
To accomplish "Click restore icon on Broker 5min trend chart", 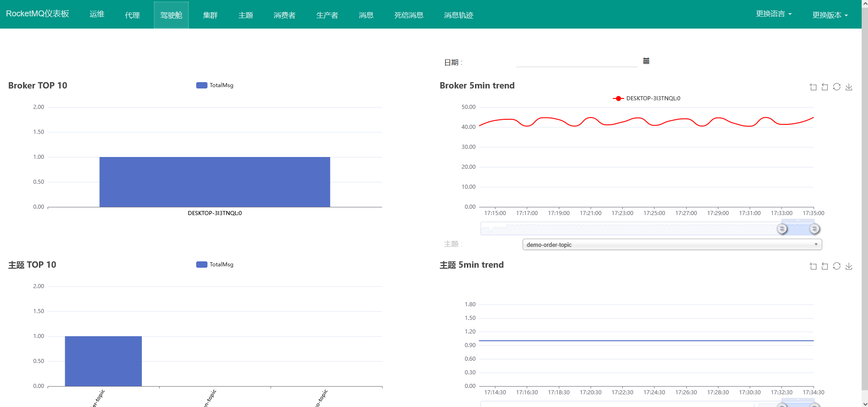I will [837, 87].
